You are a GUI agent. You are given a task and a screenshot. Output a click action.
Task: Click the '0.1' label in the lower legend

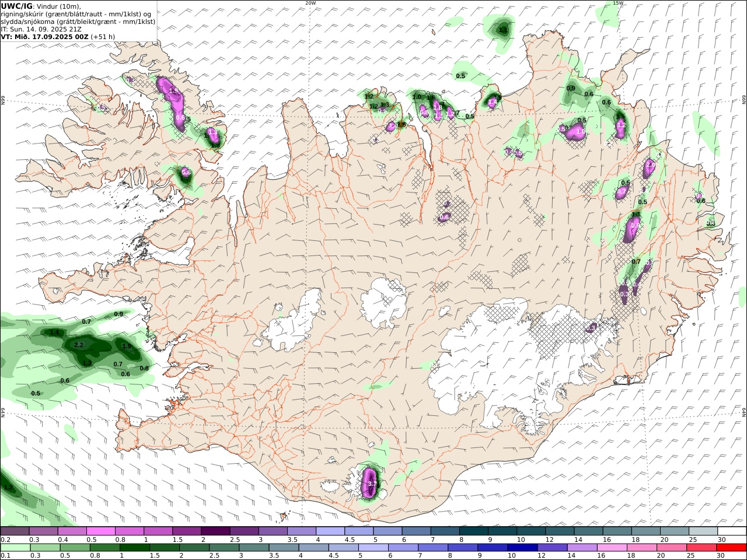[x=4, y=556]
